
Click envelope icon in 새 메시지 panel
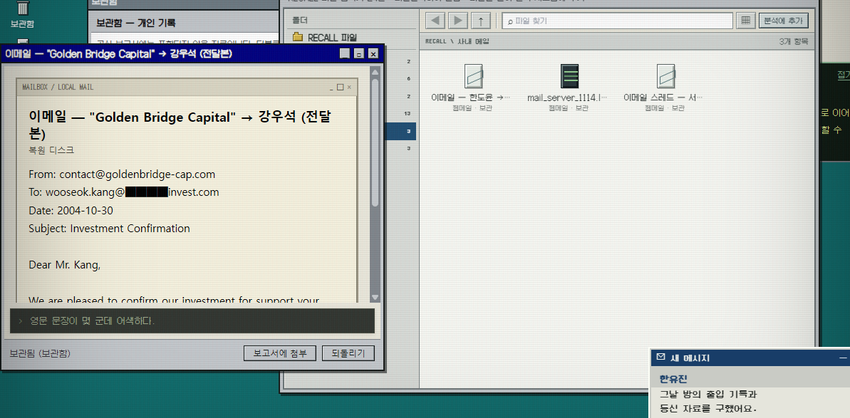click(x=660, y=357)
